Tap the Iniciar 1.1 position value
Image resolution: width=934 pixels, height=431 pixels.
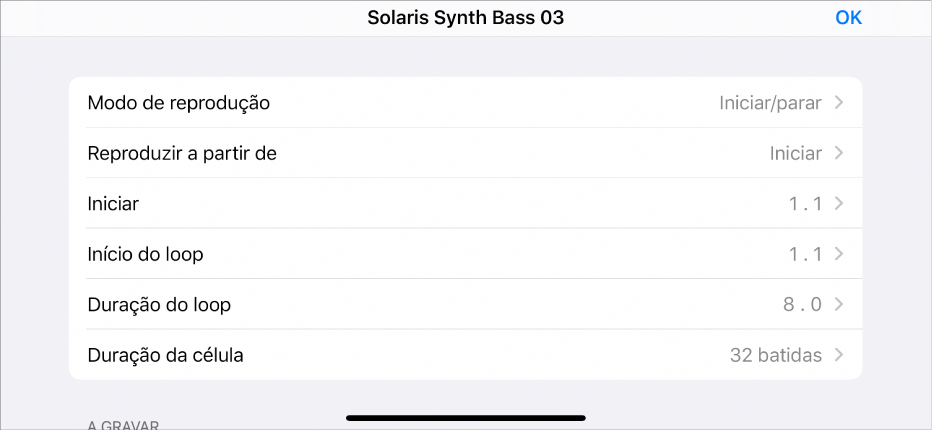805,204
